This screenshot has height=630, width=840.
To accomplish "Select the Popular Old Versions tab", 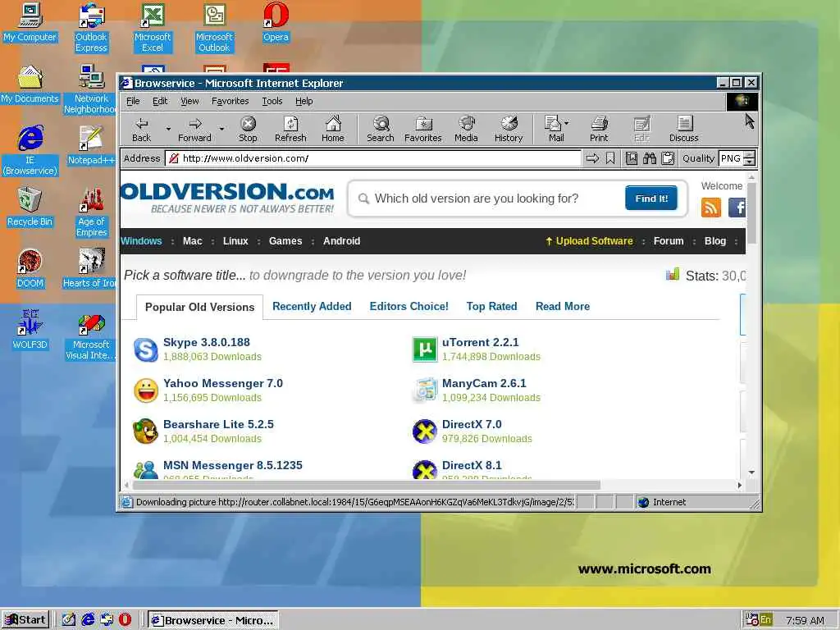I will point(200,307).
